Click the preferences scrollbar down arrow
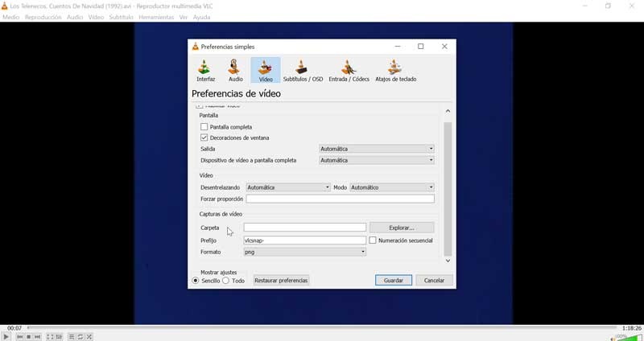 [448, 260]
